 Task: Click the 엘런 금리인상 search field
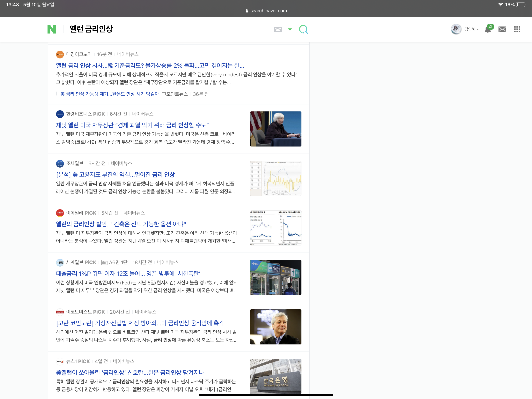(91, 29)
